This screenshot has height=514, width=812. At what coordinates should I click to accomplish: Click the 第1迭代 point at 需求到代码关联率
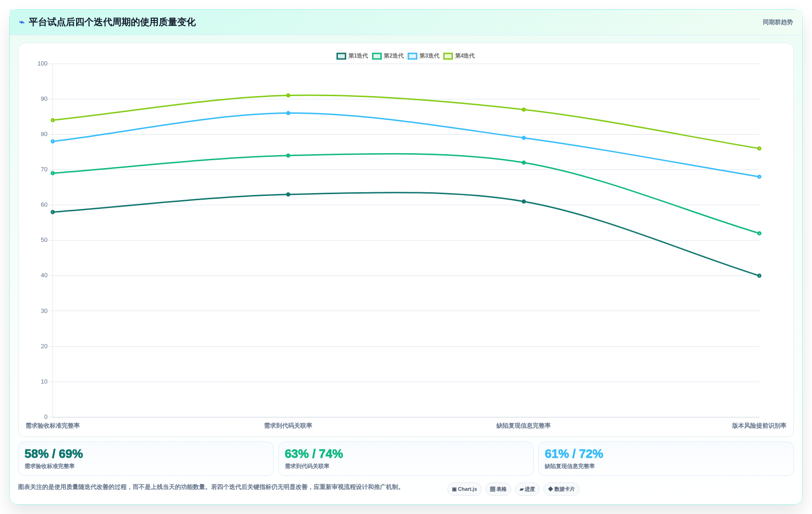(x=288, y=195)
